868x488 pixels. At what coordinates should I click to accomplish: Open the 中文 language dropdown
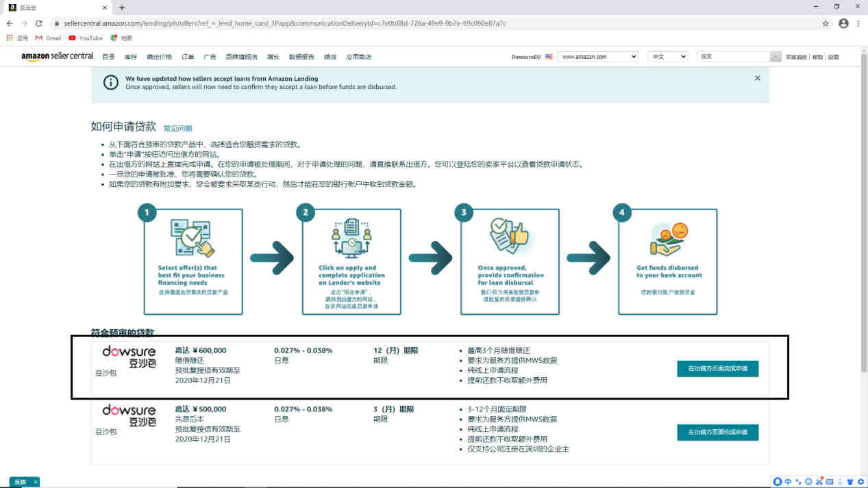pos(667,57)
